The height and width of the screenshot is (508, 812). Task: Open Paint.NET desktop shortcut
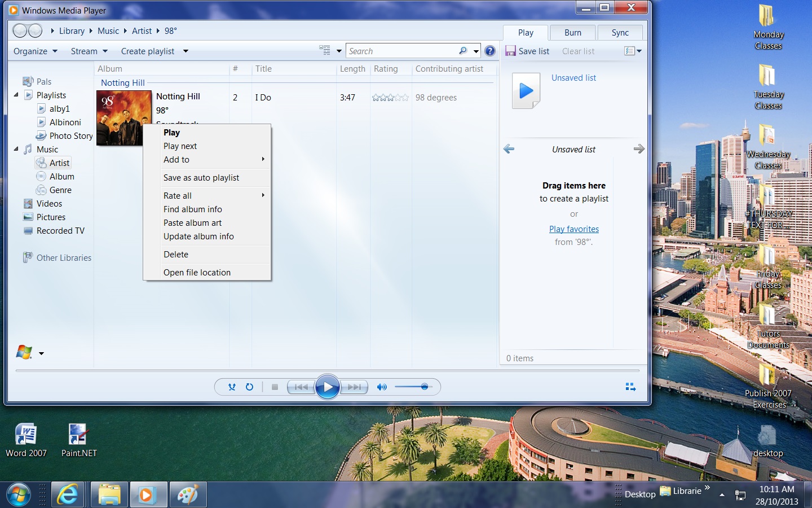click(x=78, y=441)
